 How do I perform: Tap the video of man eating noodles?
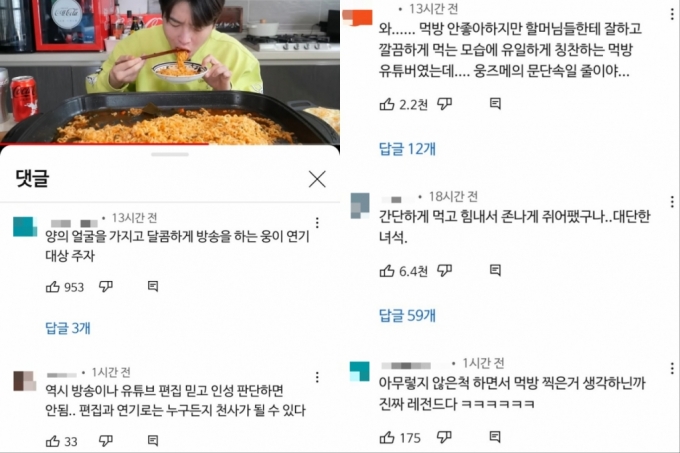tap(170, 72)
